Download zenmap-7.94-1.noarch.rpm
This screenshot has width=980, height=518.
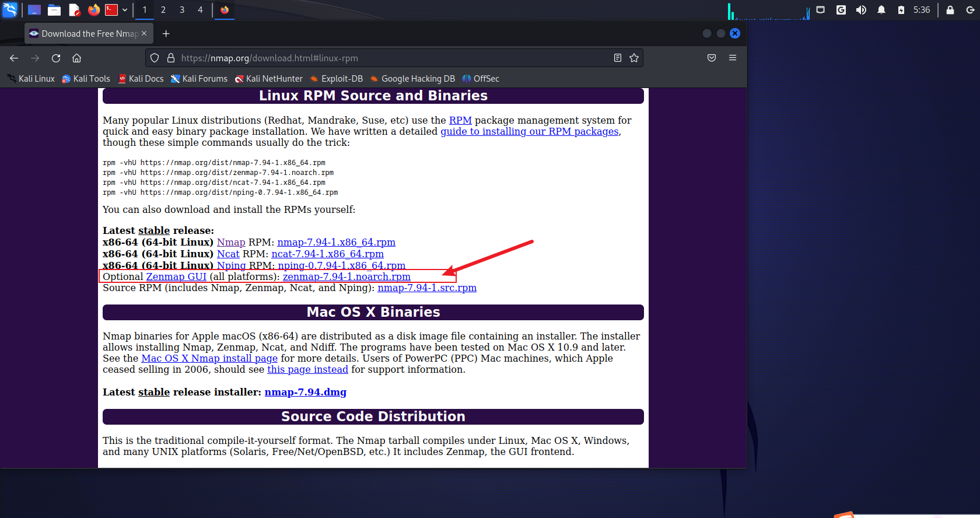(346, 276)
